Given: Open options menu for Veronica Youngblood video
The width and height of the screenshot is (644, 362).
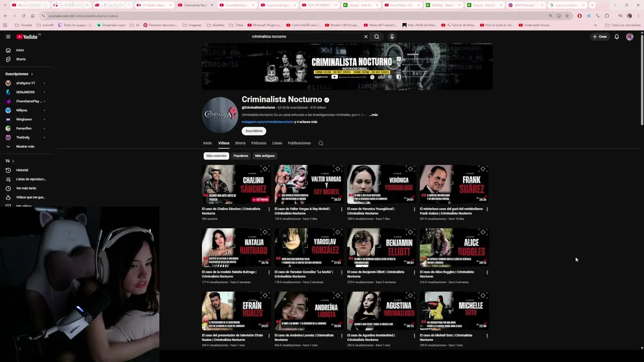Looking at the screenshot, I should click(414, 209).
